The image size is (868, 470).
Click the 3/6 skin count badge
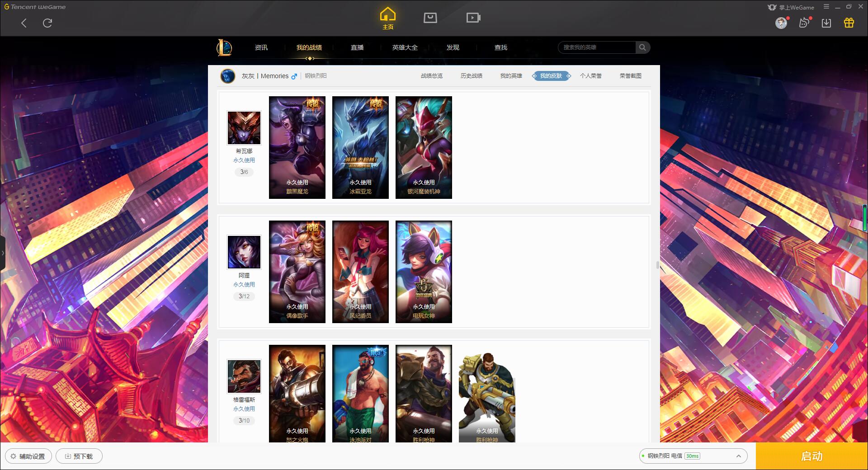click(x=244, y=172)
